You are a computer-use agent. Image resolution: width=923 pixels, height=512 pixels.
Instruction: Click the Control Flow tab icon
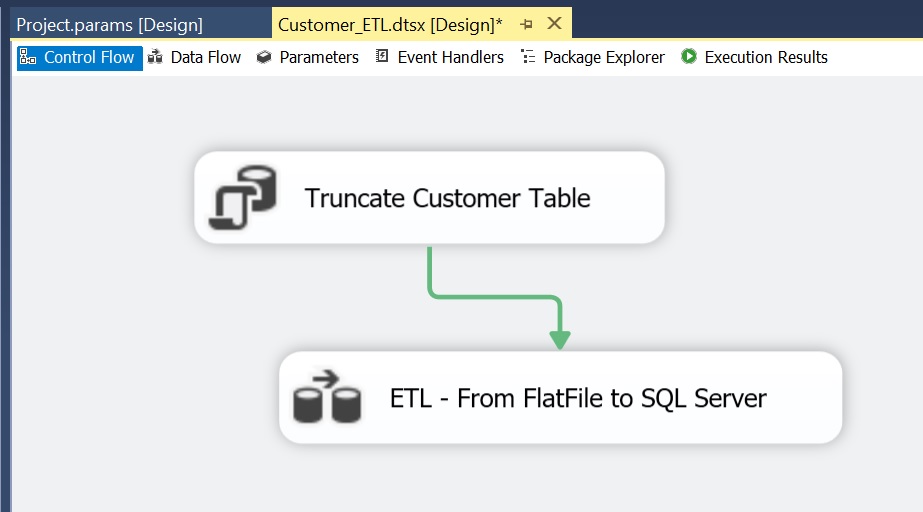click(x=28, y=56)
